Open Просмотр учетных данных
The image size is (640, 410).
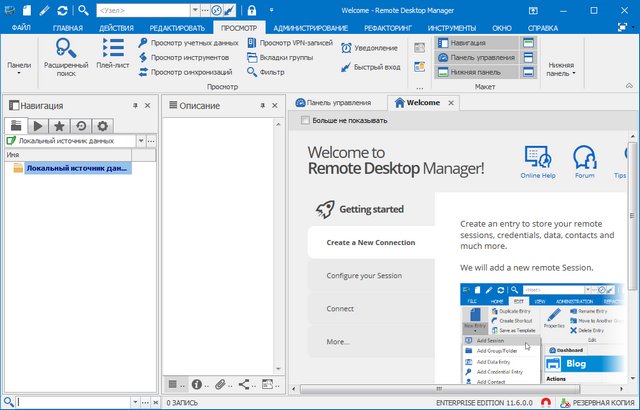[x=188, y=42]
